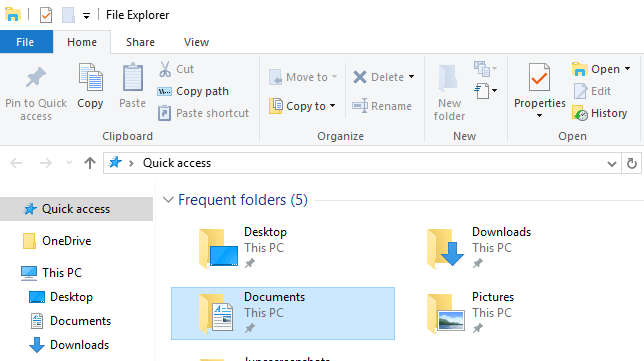Click the Back navigation arrow
Image resolution: width=644 pixels, height=361 pixels.
[16, 163]
